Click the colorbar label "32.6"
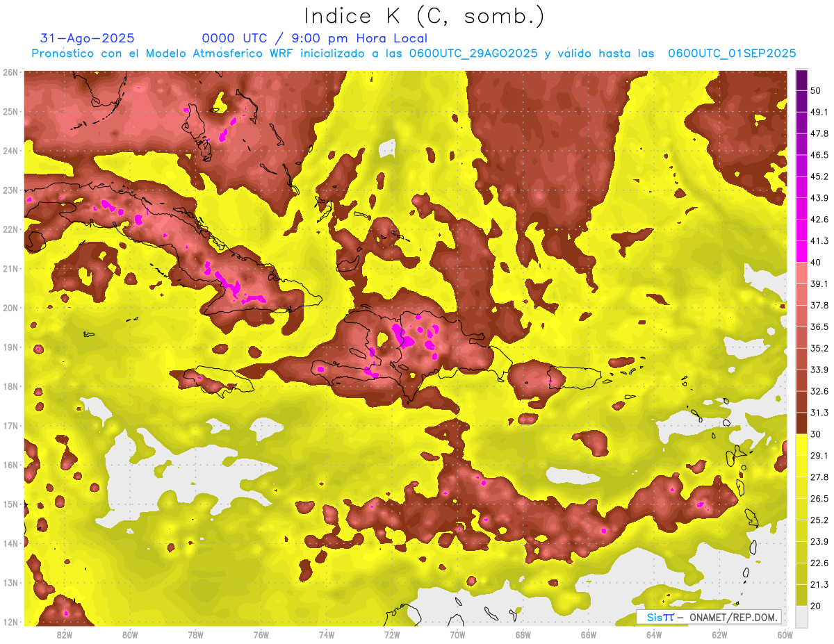 819,391
